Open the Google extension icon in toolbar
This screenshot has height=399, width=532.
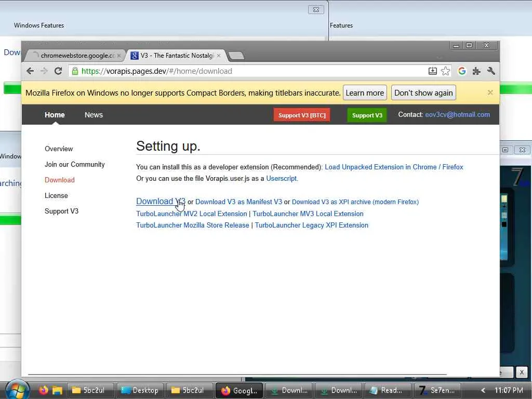[462, 71]
